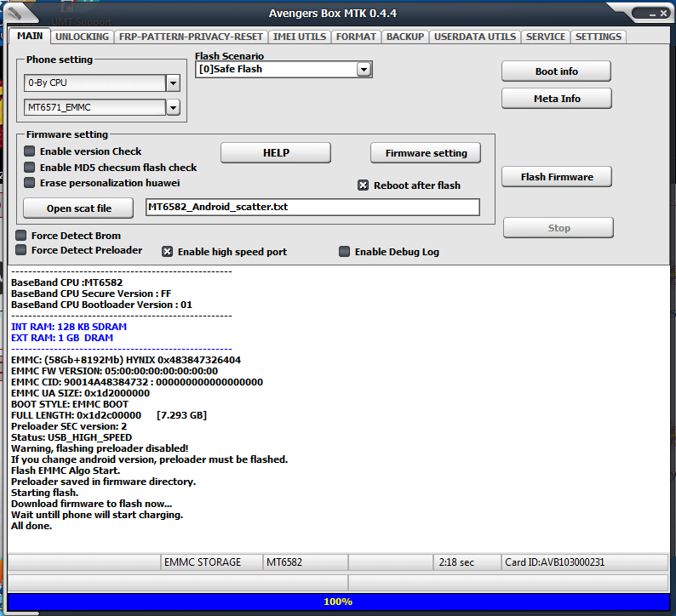Click the Avengers Box MTK 0.4.4 title
Screen dimensions: 676x616
pos(332,14)
